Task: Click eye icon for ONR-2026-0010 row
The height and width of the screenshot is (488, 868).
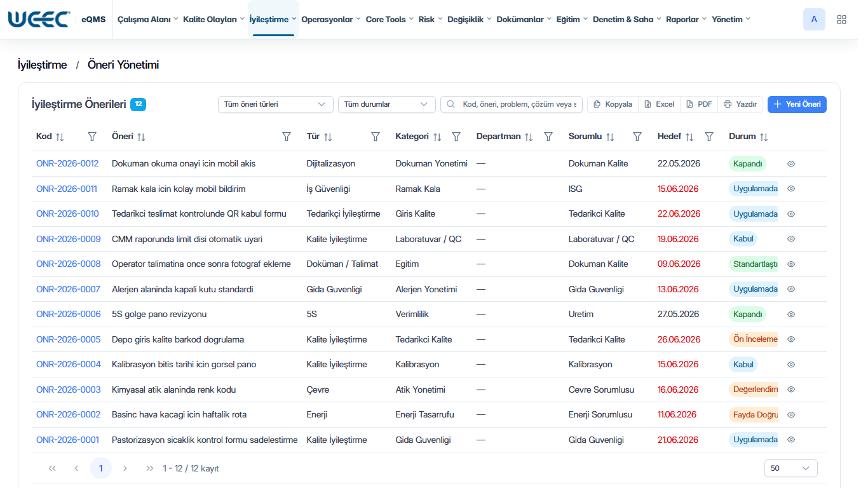Action: click(x=791, y=214)
